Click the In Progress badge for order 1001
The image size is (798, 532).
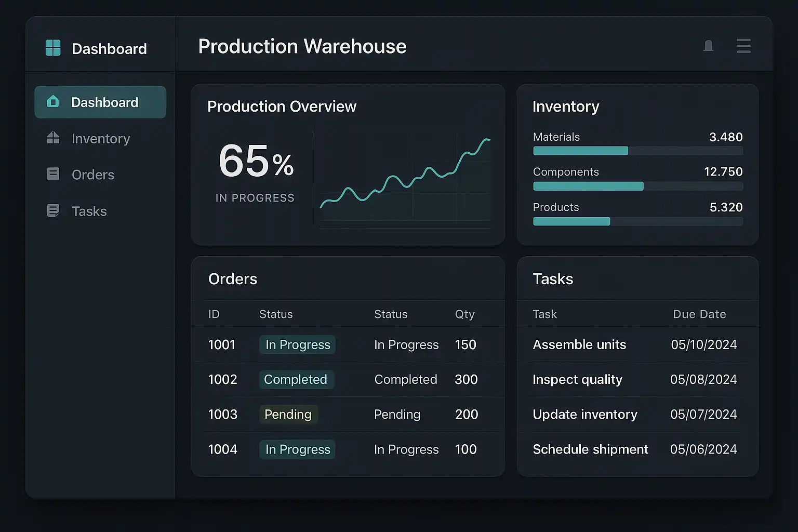pyautogui.click(x=297, y=345)
